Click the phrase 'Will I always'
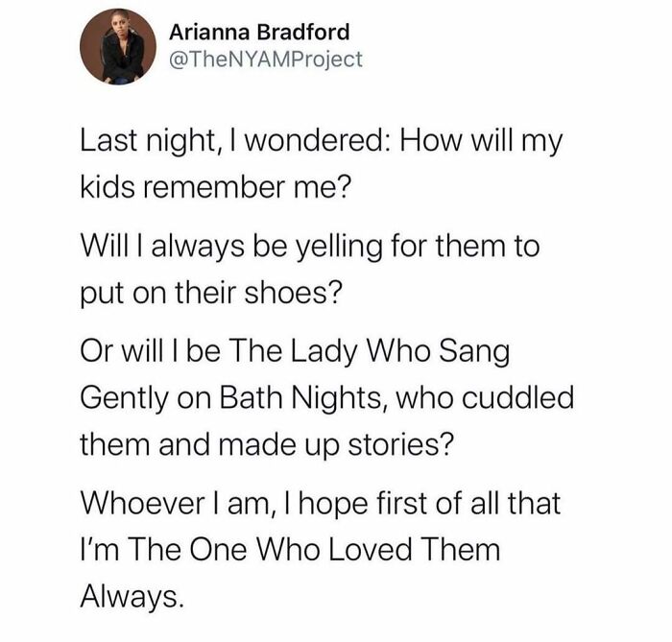The image size is (672, 642). pos(156,247)
